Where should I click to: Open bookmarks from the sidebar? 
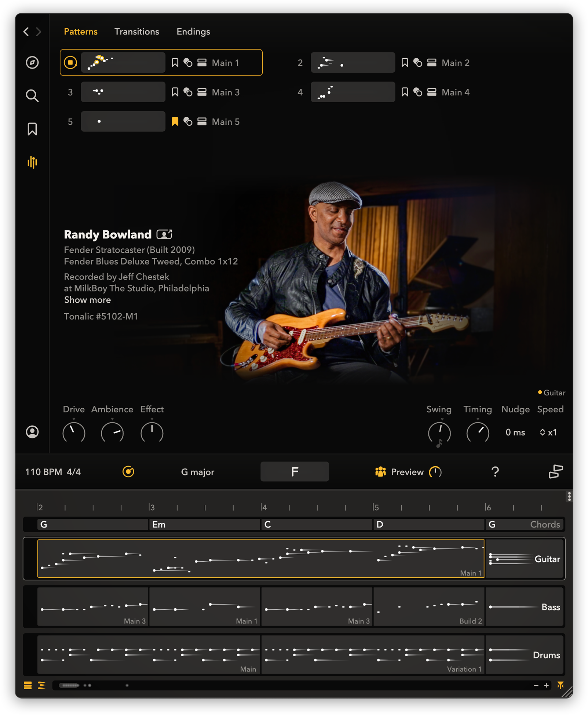32,129
